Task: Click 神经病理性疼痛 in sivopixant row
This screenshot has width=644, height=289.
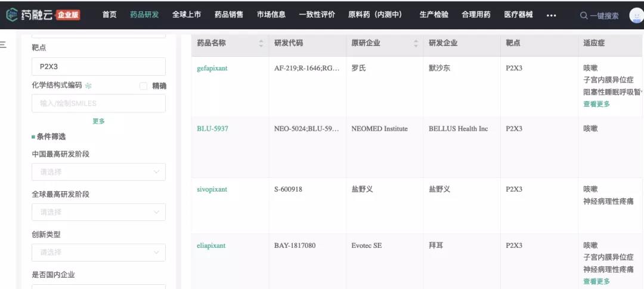Action: click(608, 201)
